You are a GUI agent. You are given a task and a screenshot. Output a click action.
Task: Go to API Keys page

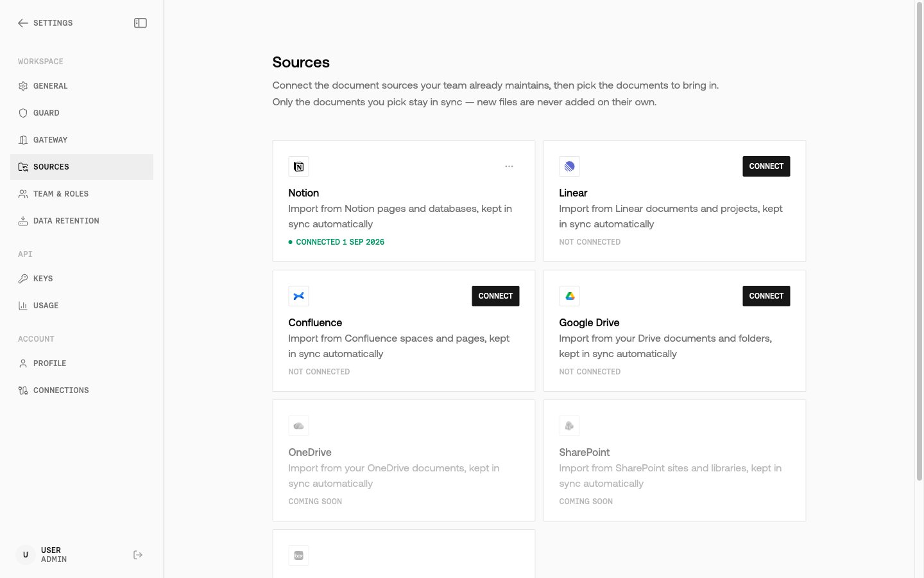pos(81,279)
